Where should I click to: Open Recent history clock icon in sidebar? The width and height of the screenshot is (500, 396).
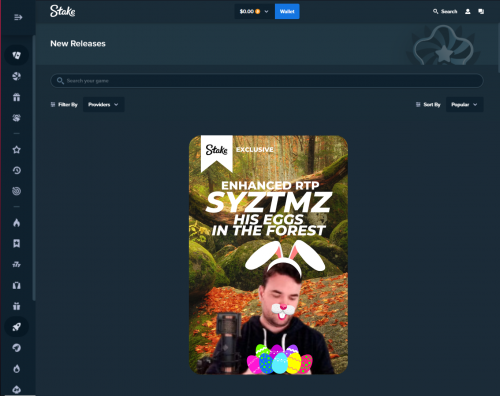(x=16, y=170)
